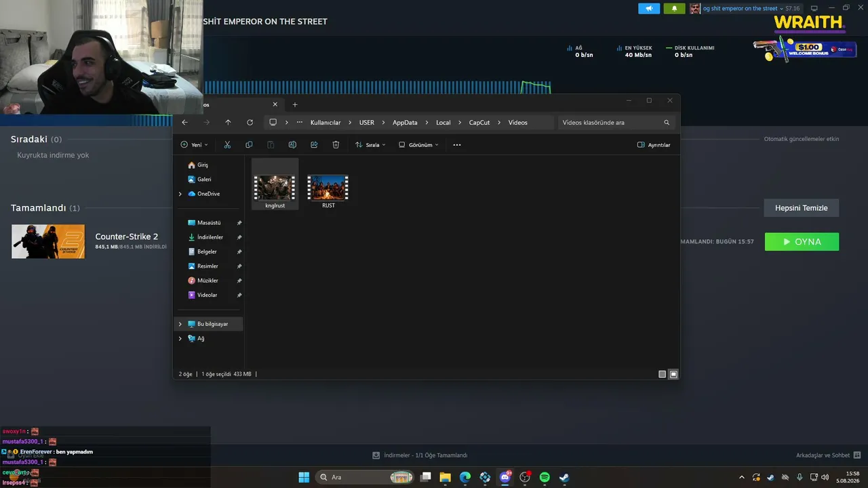Open the Görünüm view dropdown

[418, 145]
